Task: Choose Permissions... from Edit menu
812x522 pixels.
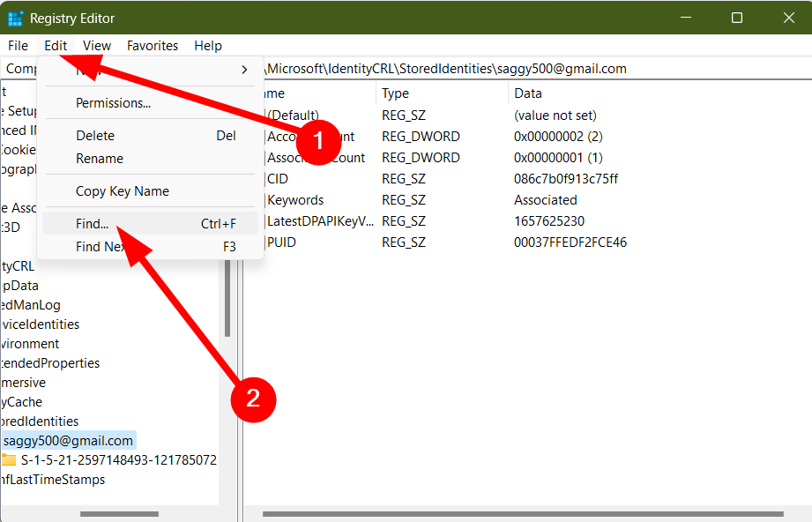Action: pos(150,103)
